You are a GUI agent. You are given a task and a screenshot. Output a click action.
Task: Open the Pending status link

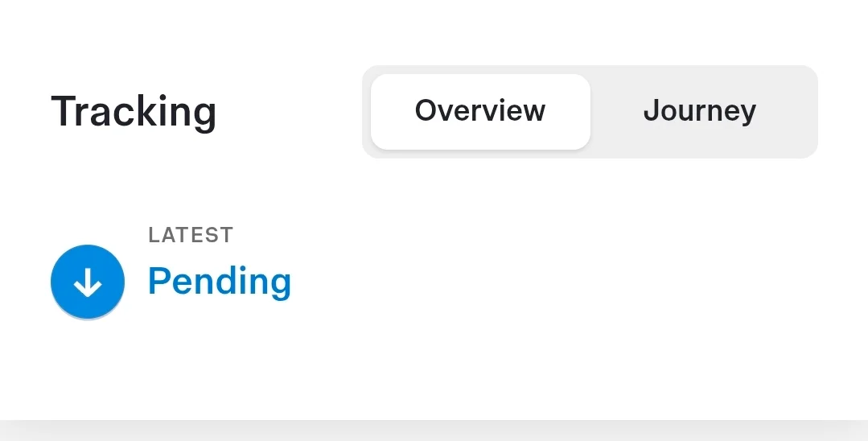(219, 282)
